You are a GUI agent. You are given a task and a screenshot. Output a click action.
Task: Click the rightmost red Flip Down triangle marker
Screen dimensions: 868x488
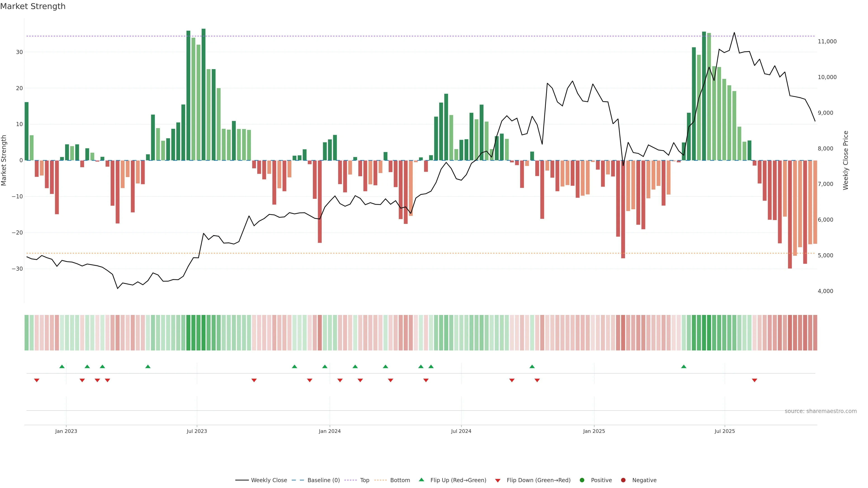[755, 380]
